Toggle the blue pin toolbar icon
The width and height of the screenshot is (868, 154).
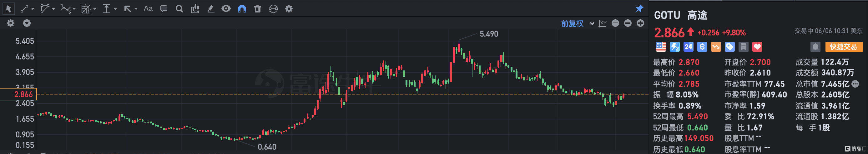(639, 8)
